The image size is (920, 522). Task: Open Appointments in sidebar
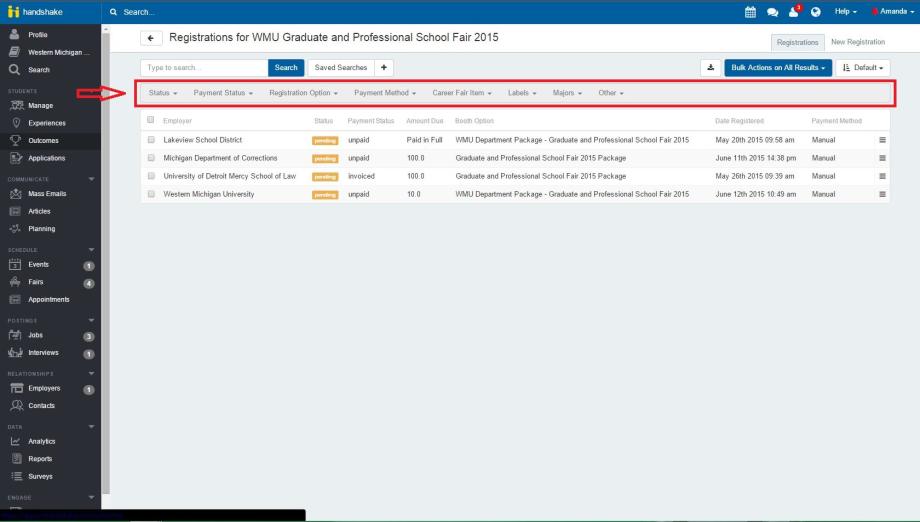click(49, 300)
